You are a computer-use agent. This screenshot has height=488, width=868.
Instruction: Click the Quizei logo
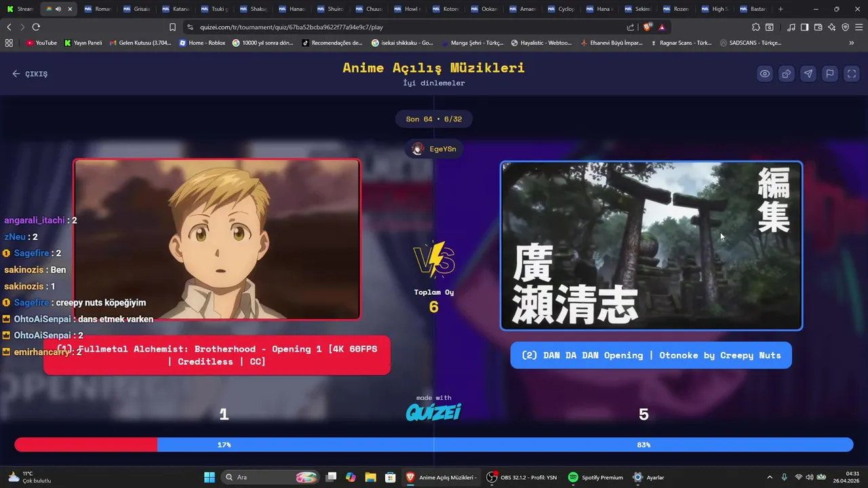click(434, 411)
